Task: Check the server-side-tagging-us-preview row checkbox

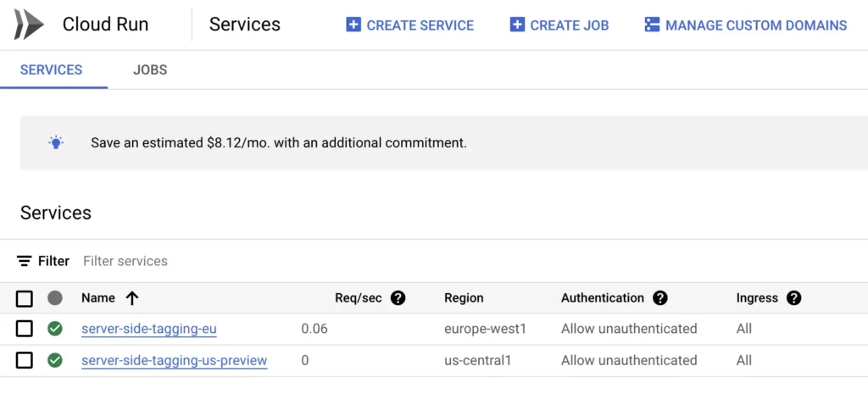Action: point(25,361)
